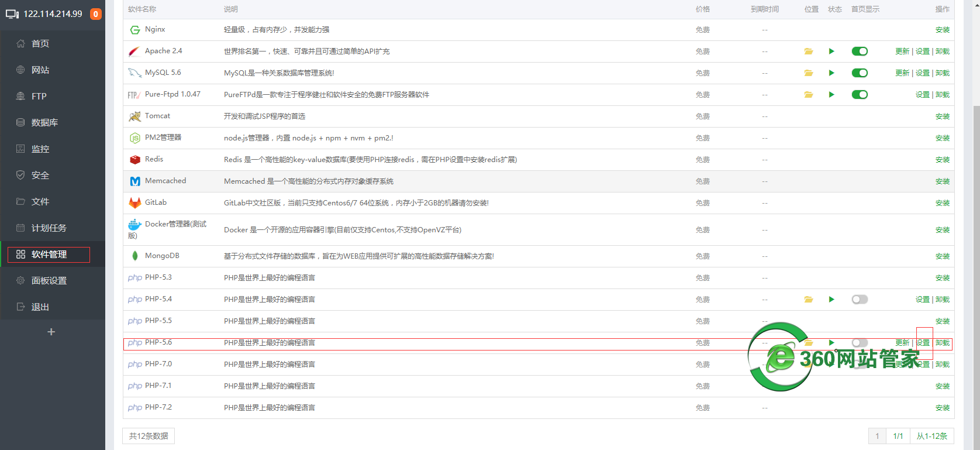Click 卸载 for PHP-5.6

(943, 343)
